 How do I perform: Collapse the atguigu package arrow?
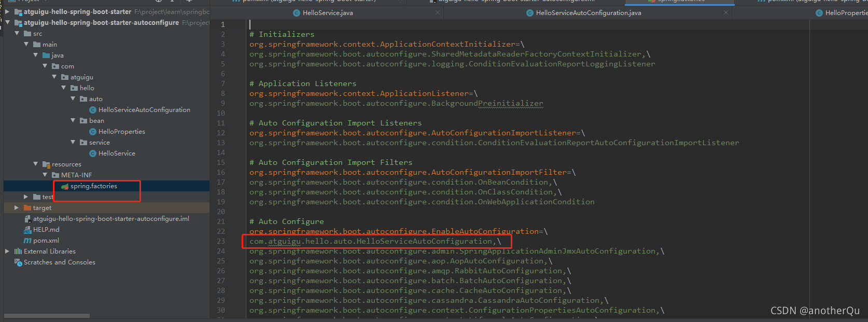[x=54, y=77]
